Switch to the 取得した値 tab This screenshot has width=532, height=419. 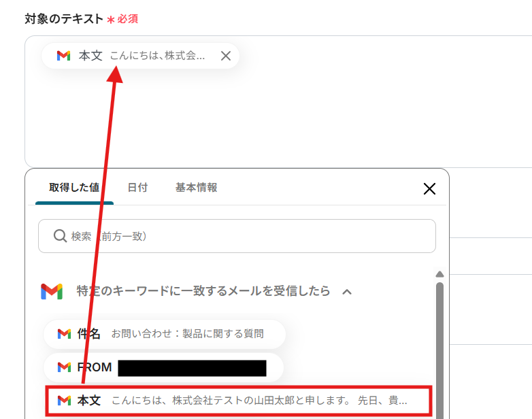point(74,188)
